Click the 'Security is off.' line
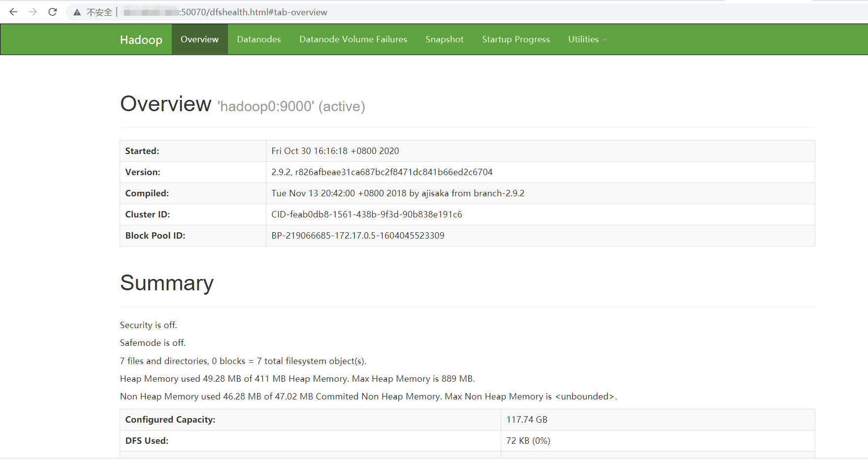868x459 pixels. [x=149, y=325]
